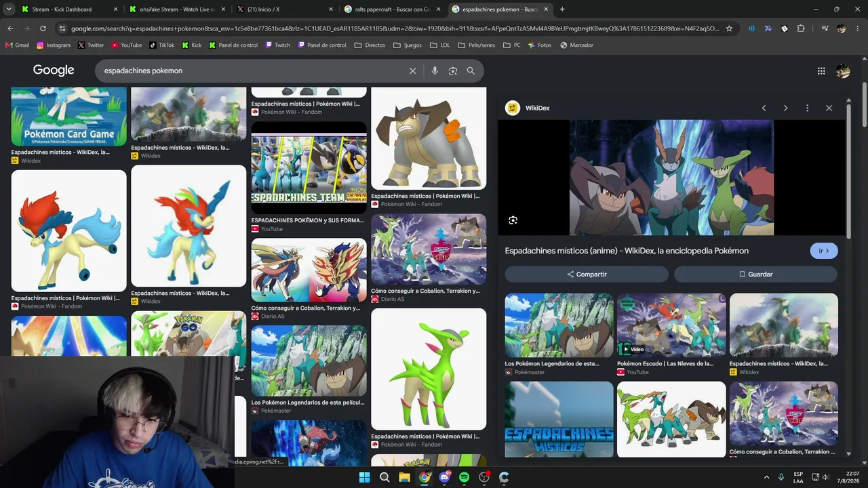The width and height of the screenshot is (868, 488).
Task: Open the Fotos bookmark folder
Action: click(x=539, y=45)
